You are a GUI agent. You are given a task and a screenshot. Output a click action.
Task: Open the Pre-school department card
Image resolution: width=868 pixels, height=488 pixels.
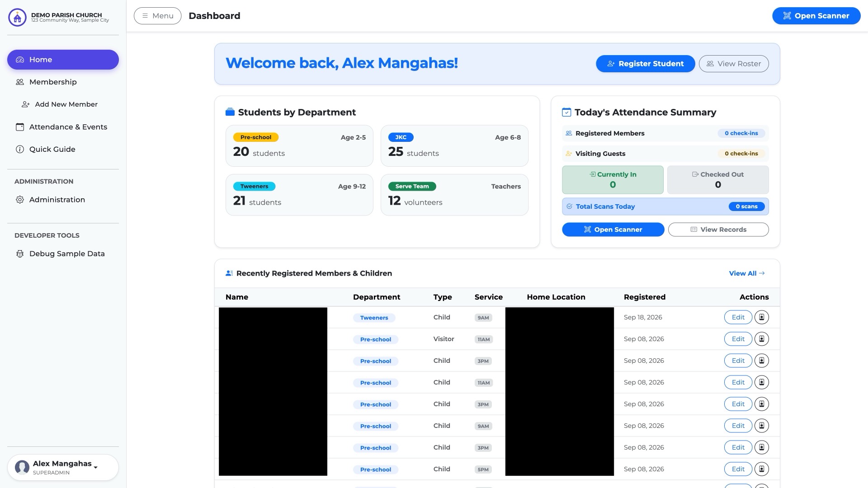point(299,146)
